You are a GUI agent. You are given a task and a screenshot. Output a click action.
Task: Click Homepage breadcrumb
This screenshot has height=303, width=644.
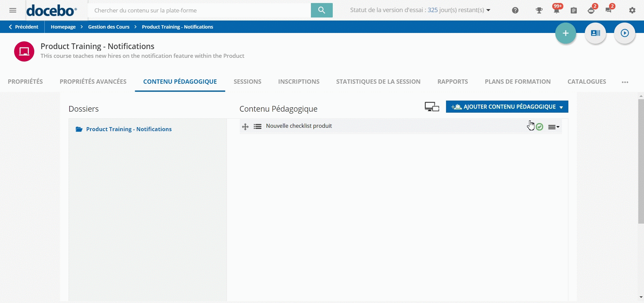pyautogui.click(x=63, y=27)
